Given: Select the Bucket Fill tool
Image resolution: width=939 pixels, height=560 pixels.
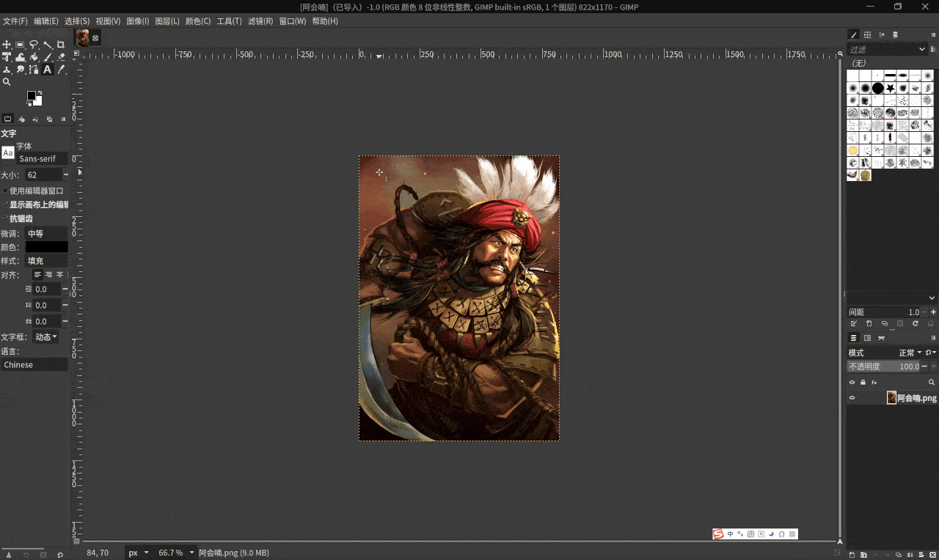Looking at the screenshot, I should [34, 57].
